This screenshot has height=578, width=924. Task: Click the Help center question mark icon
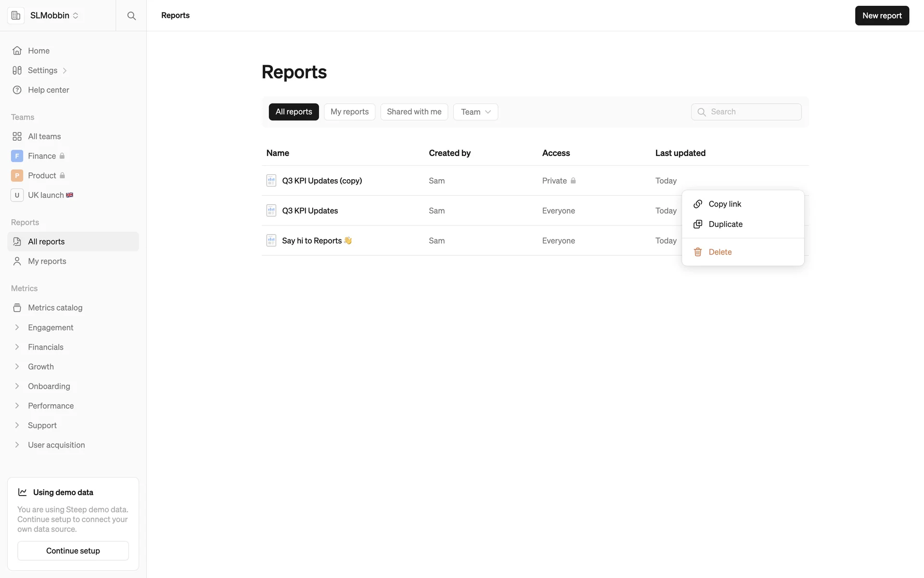[17, 90]
